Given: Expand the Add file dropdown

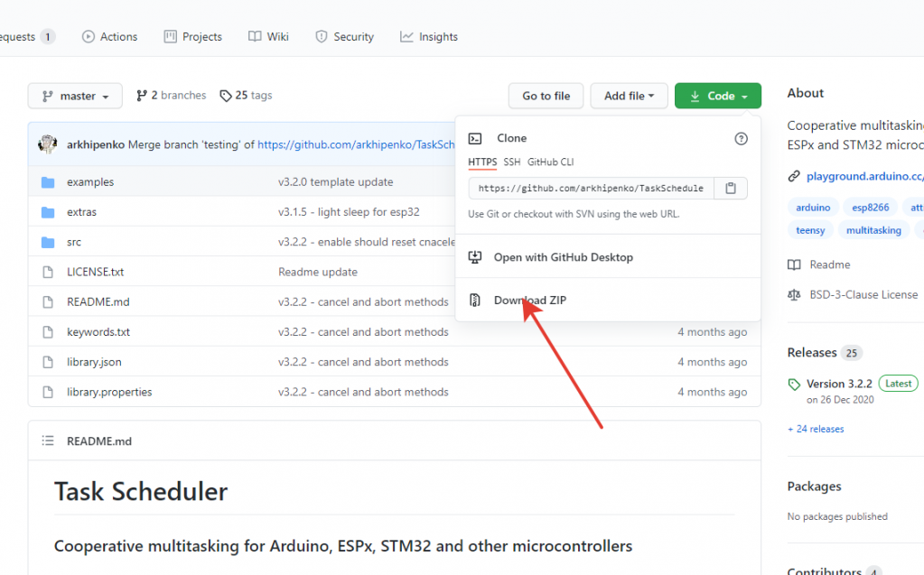Looking at the screenshot, I should pos(629,96).
